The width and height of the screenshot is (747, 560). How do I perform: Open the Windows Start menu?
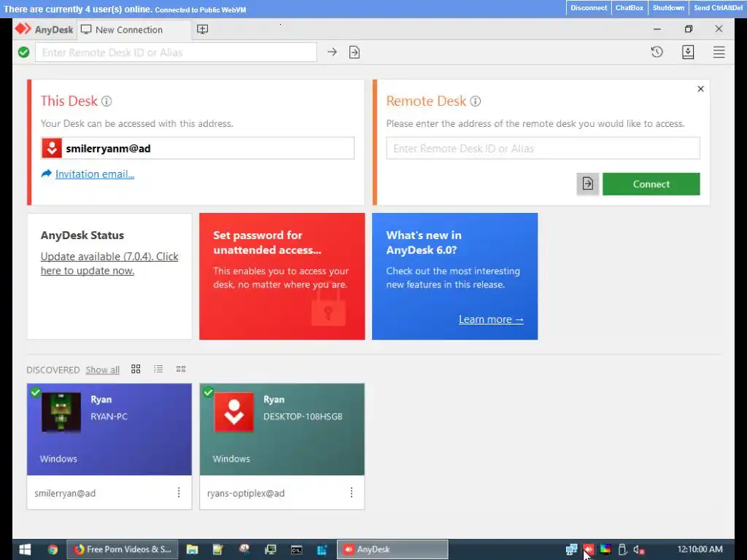click(25, 550)
